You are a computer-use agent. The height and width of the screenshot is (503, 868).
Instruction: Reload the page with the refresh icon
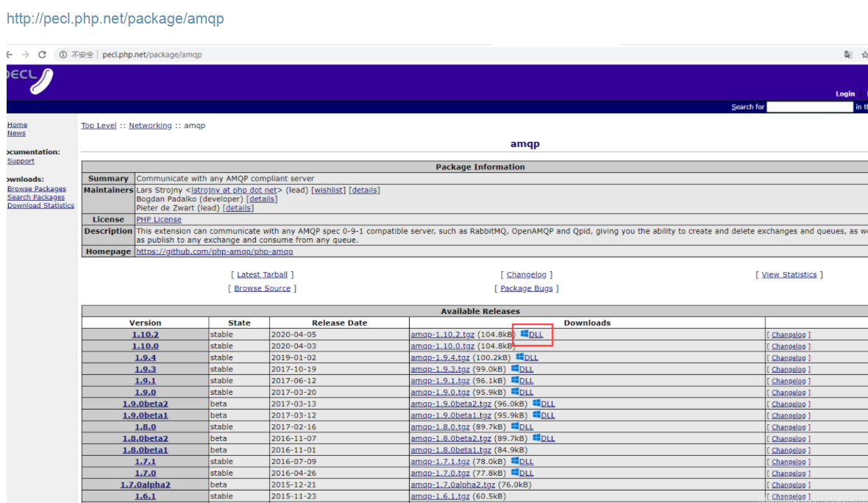tap(42, 54)
